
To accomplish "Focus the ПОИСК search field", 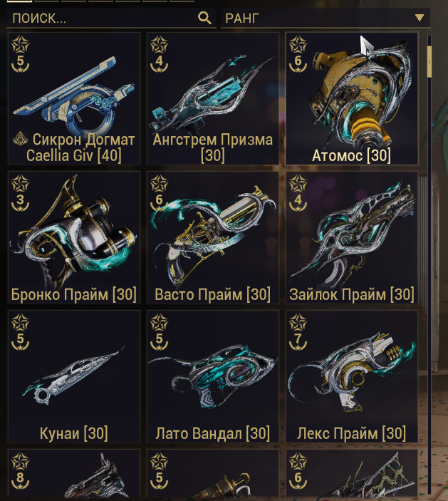I will tap(111, 19).
